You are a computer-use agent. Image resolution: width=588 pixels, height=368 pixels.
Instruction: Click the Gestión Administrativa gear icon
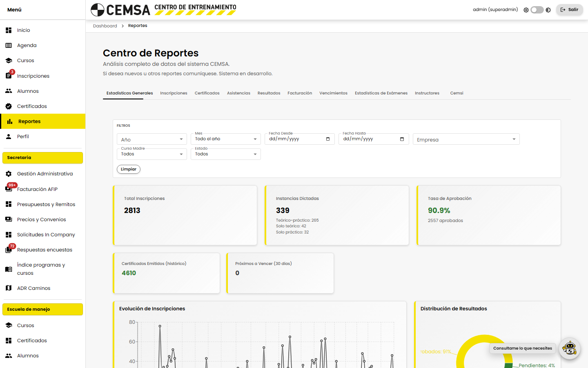point(9,174)
